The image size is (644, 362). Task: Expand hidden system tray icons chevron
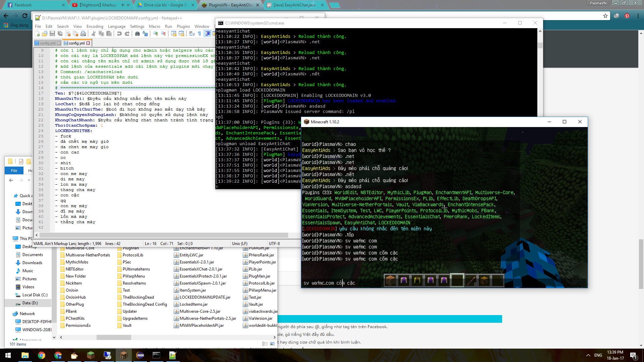tap(588, 355)
